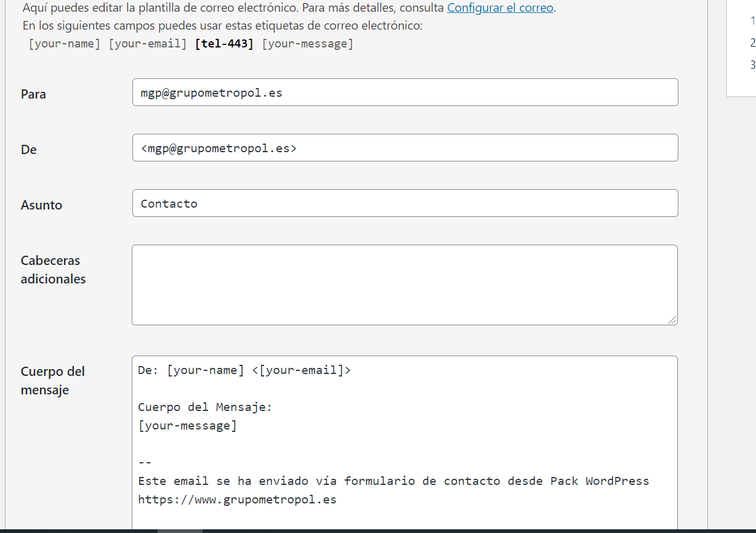Click the Cabeceras adicionales text area
The image size is (756, 533).
405,285
